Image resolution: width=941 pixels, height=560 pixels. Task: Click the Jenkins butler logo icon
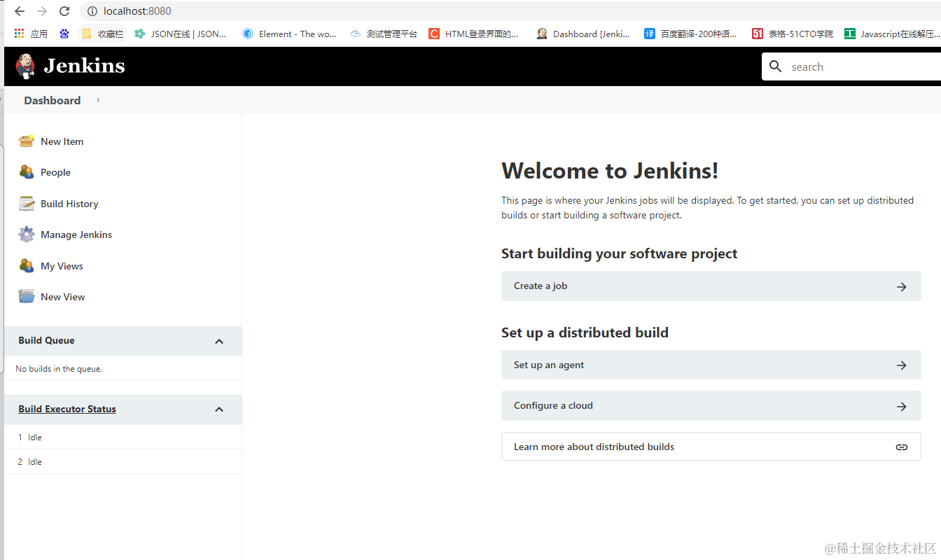click(x=25, y=66)
